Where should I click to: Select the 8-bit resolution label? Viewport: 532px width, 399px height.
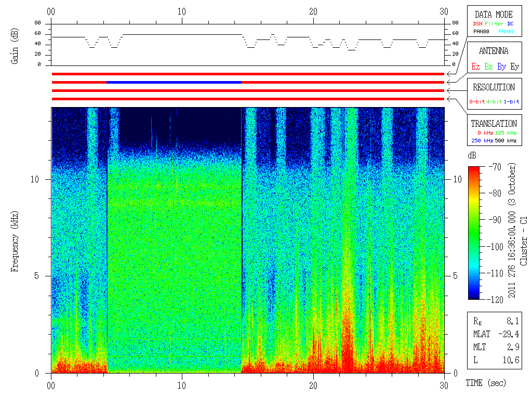click(x=477, y=101)
